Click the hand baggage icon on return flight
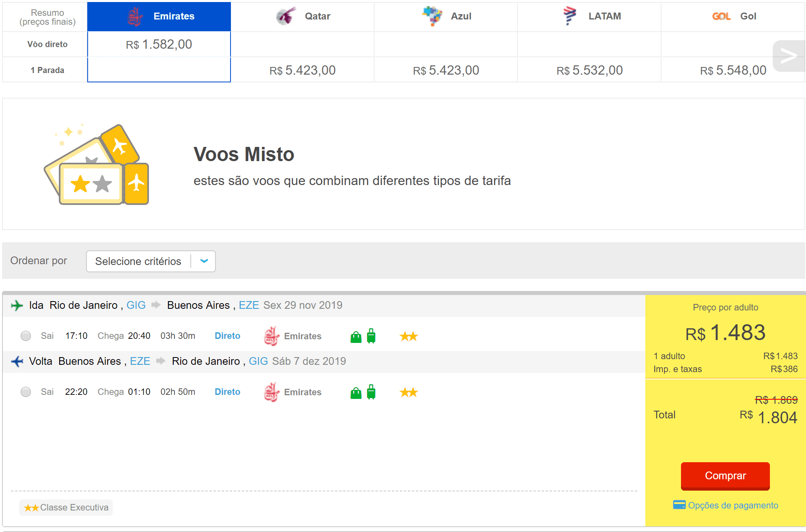 click(356, 393)
